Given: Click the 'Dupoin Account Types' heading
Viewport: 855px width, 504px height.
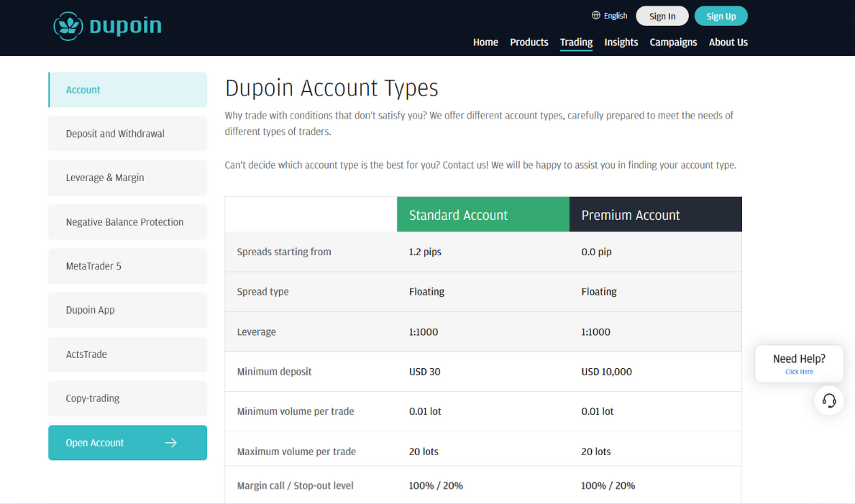Looking at the screenshot, I should click(332, 88).
